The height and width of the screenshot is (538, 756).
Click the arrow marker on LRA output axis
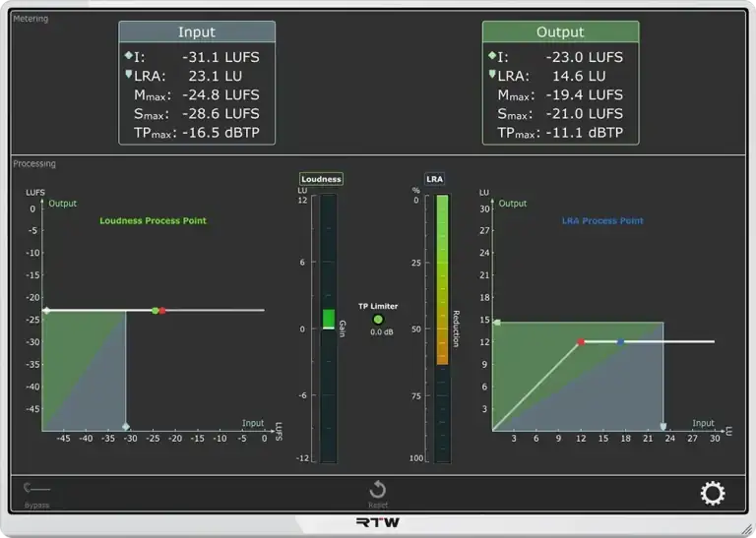[x=497, y=323]
